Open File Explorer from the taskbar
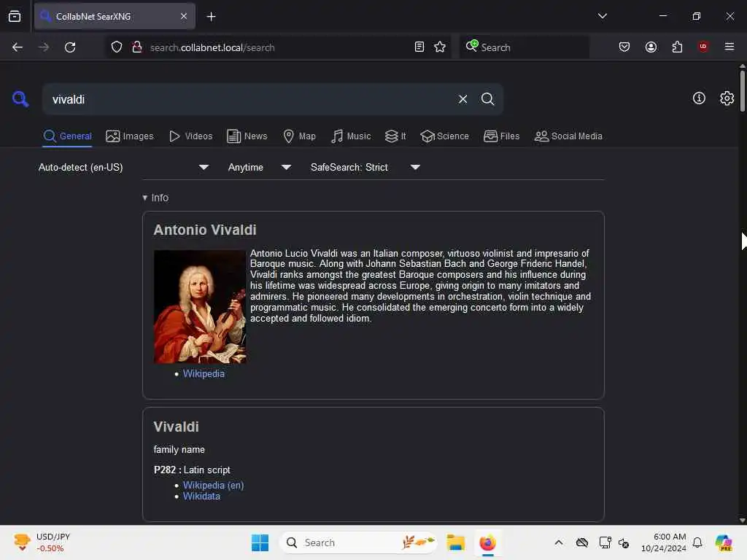The image size is (747, 560). point(455,542)
